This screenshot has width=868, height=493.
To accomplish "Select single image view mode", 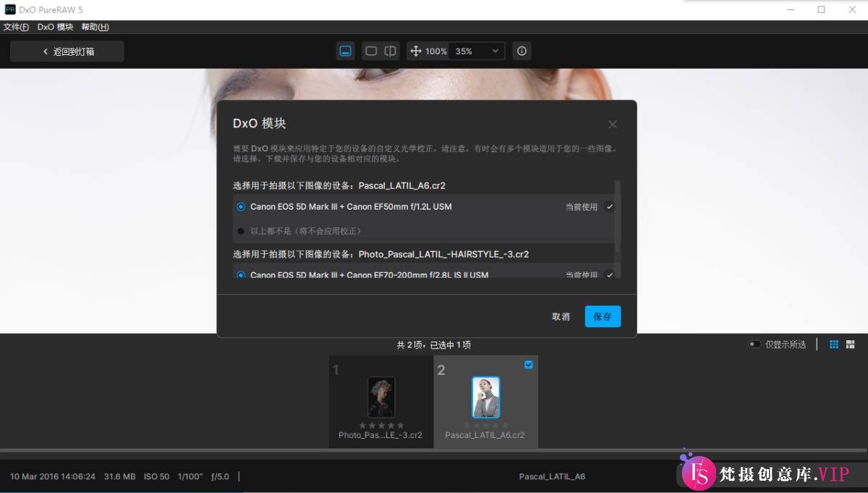I will [371, 51].
